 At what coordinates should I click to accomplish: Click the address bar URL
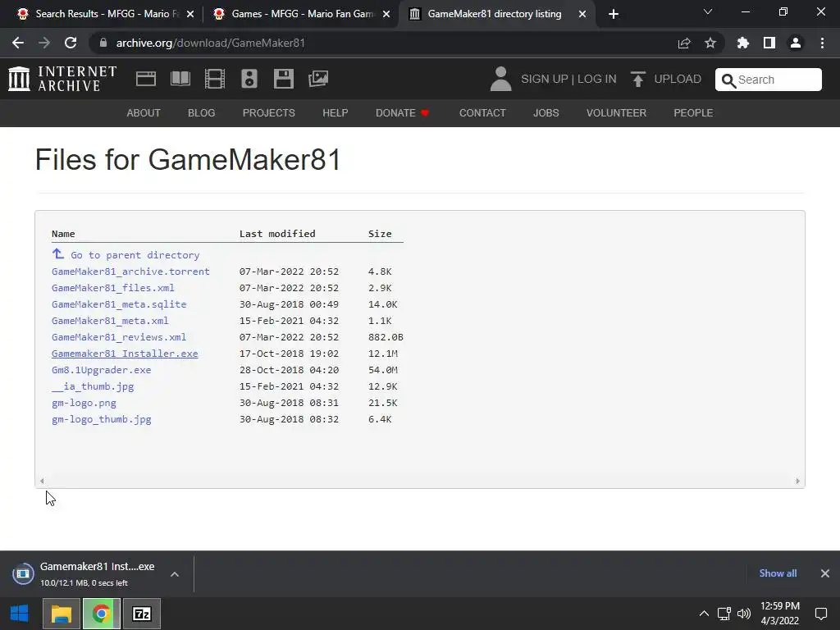pos(211,43)
